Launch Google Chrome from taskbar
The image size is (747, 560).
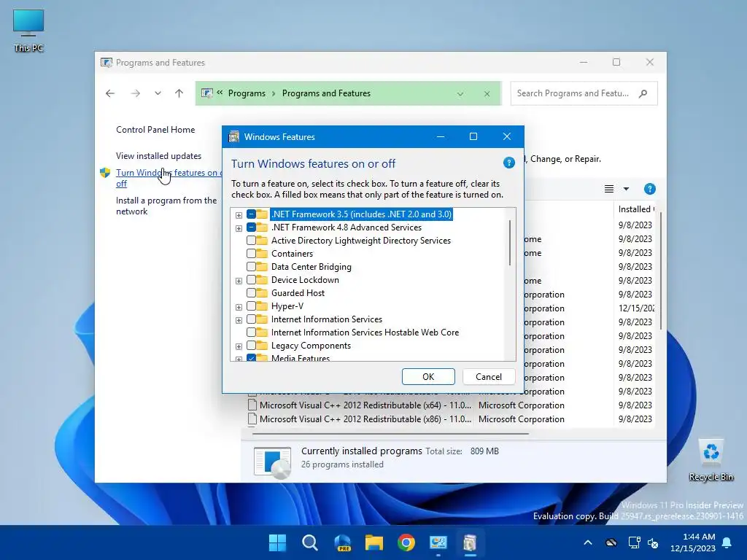[x=406, y=542]
